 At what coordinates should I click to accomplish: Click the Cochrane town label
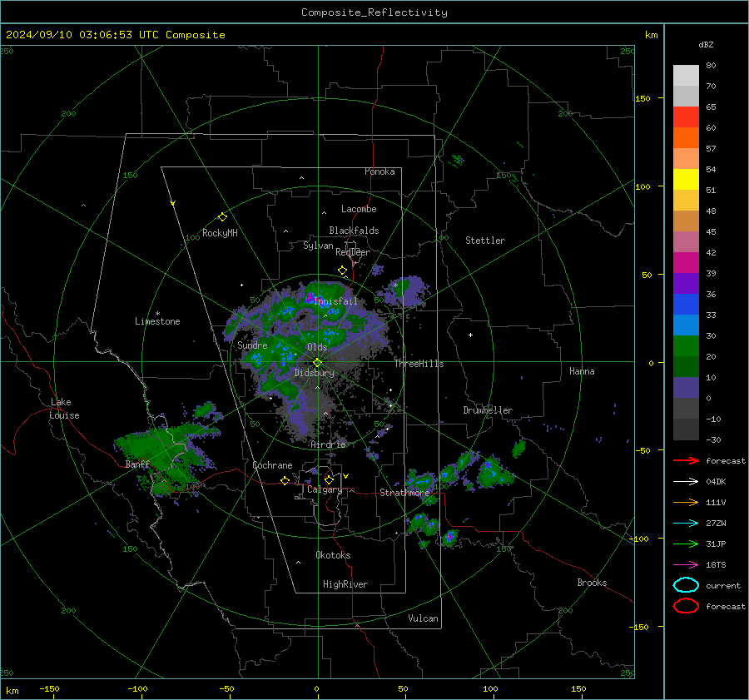272,465
